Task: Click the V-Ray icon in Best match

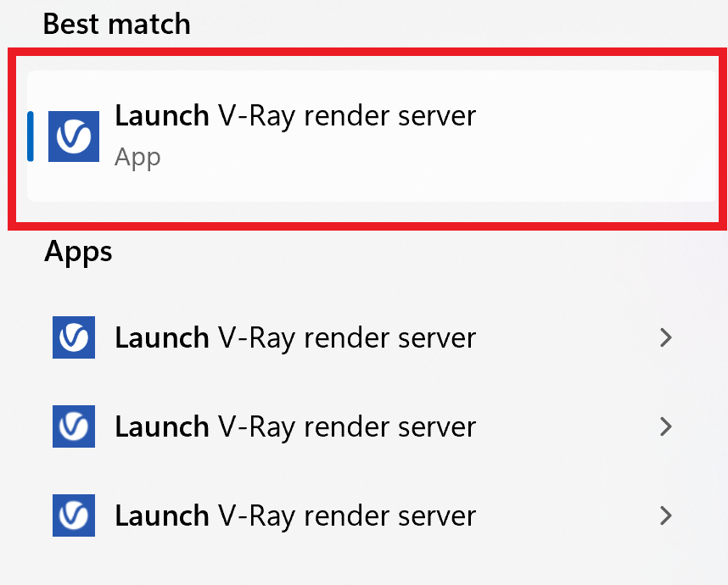Action: pyautogui.click(x=73, y=136)
